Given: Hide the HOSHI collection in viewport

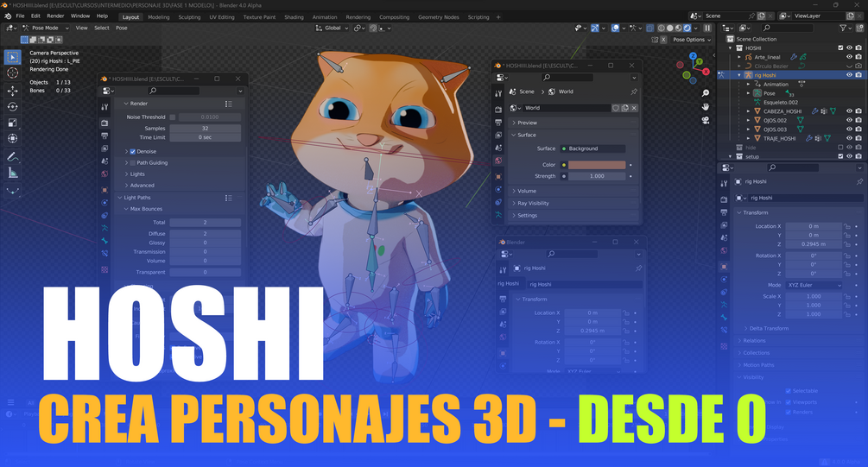Looking at the screenshot, I should (849, 48).
